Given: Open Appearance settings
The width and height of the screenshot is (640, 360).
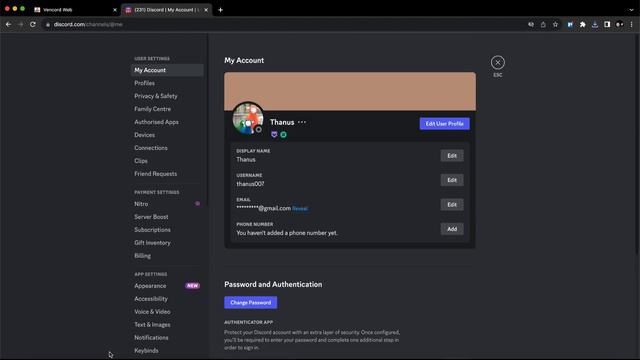Looking at the screenshot, I should click(x=167, y=286).
